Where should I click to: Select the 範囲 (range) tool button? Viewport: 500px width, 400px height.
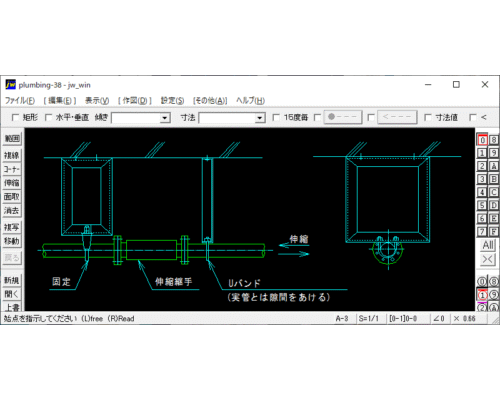[x=12, y=139]
